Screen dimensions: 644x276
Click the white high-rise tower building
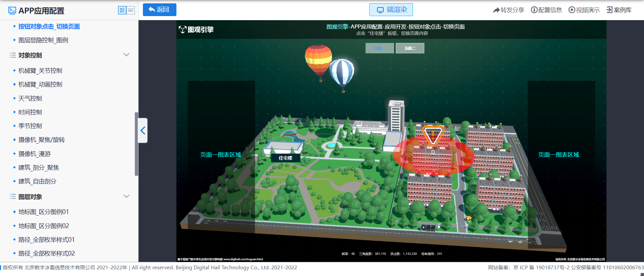click(x=396, y=116)
